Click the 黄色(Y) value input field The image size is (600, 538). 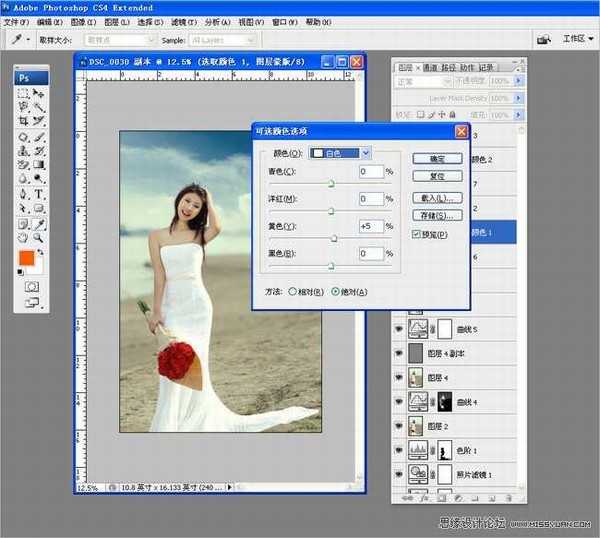click(370, 227)
